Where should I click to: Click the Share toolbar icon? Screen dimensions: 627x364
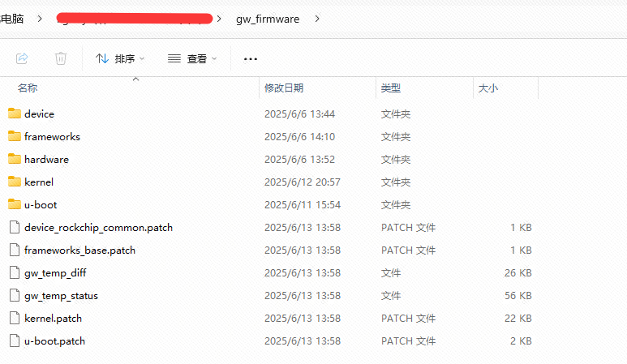[22, 58]
